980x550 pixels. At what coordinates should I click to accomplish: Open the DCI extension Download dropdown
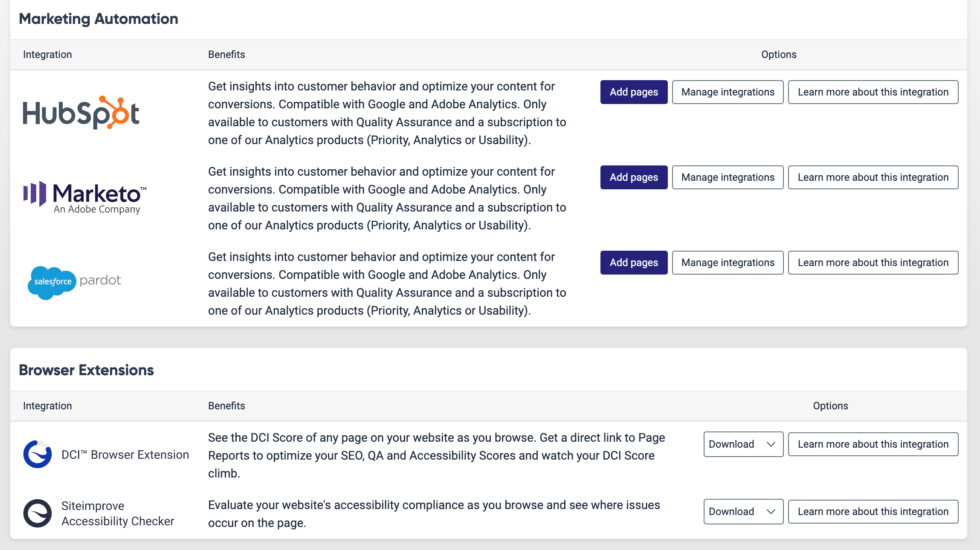[x=743, y=444]
